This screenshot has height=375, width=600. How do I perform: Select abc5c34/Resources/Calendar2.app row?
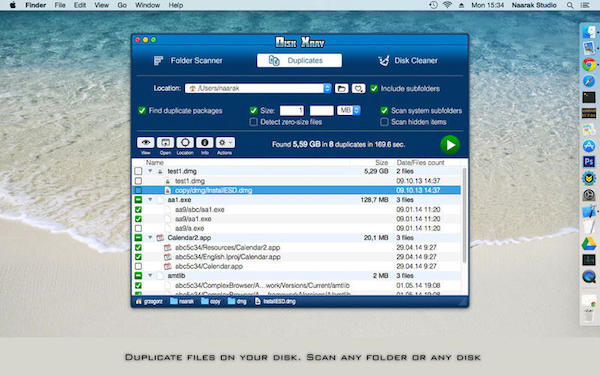(296, 248)
